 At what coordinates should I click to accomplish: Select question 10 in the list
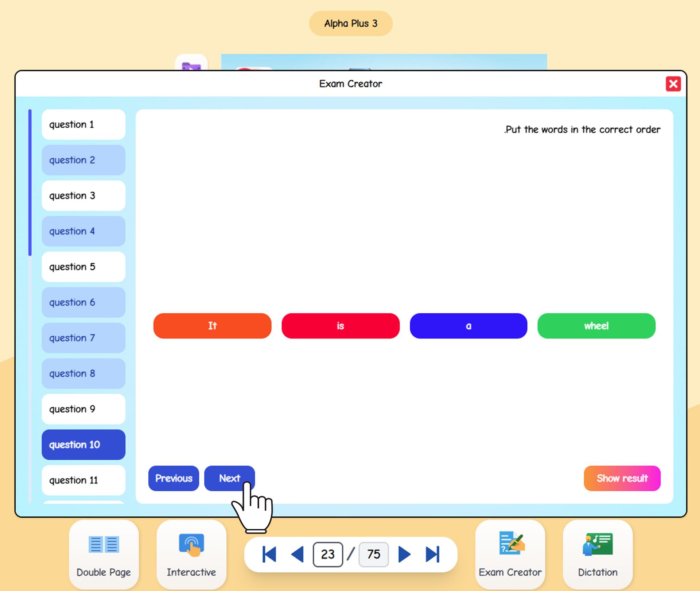tap(83, 445)
